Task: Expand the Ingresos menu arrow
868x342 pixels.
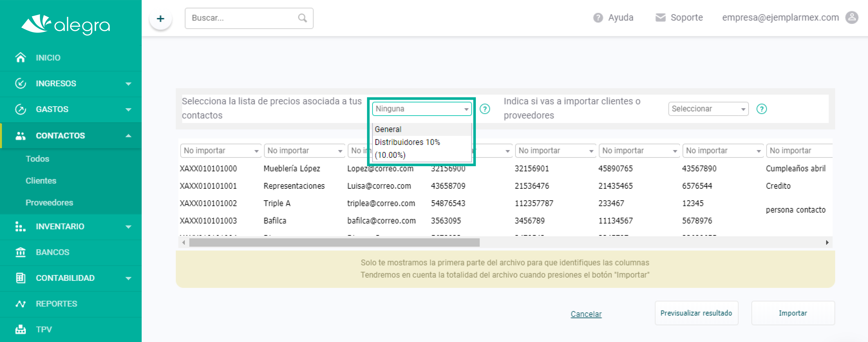Action: click(x=128, y=84)
